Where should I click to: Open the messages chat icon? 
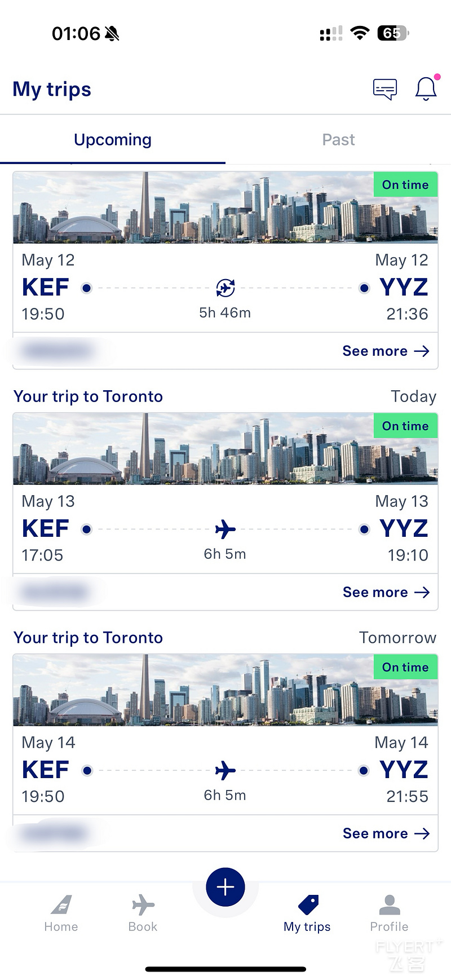pos(385,89)
